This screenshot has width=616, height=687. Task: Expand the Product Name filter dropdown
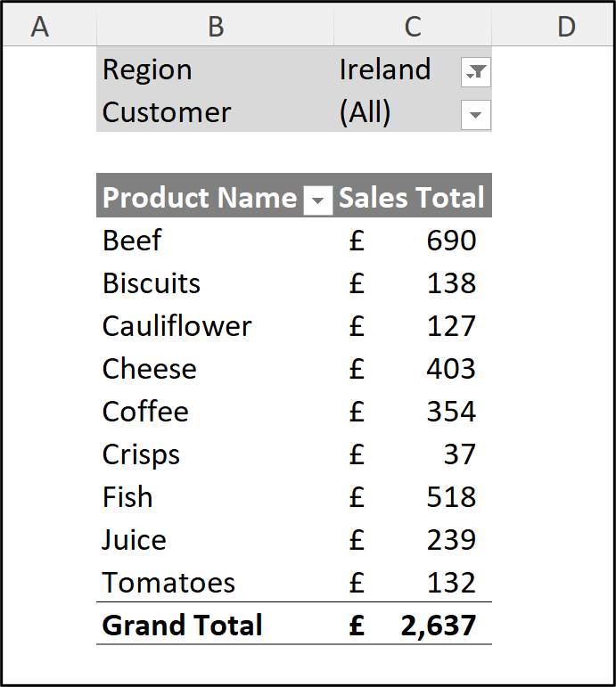click(x=318, y=201)
